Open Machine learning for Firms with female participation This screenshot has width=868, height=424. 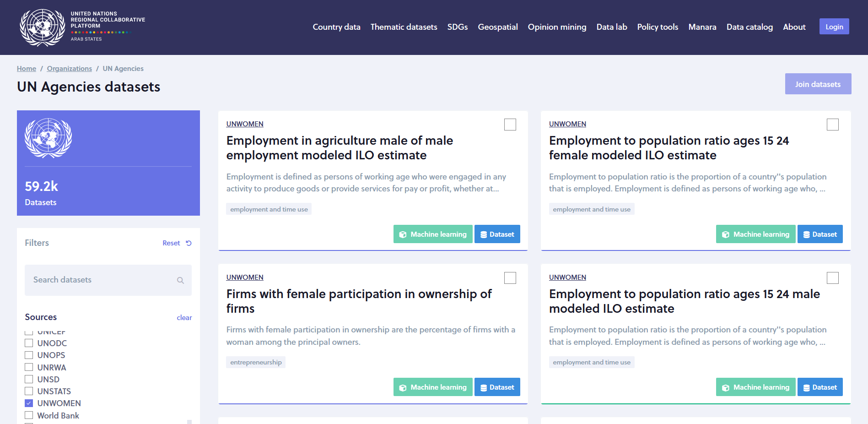pyautogui.click(x=433, y=387)
